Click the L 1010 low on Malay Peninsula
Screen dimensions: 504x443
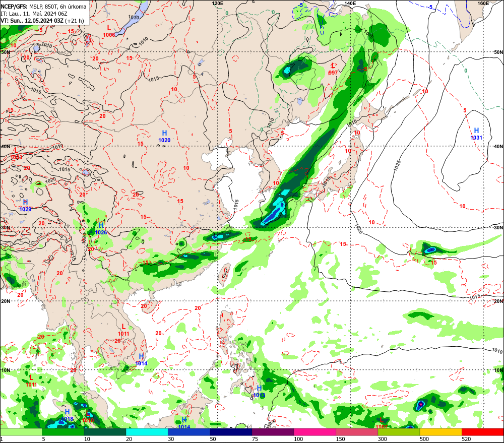pyautogui.click(x=88, y=417)
